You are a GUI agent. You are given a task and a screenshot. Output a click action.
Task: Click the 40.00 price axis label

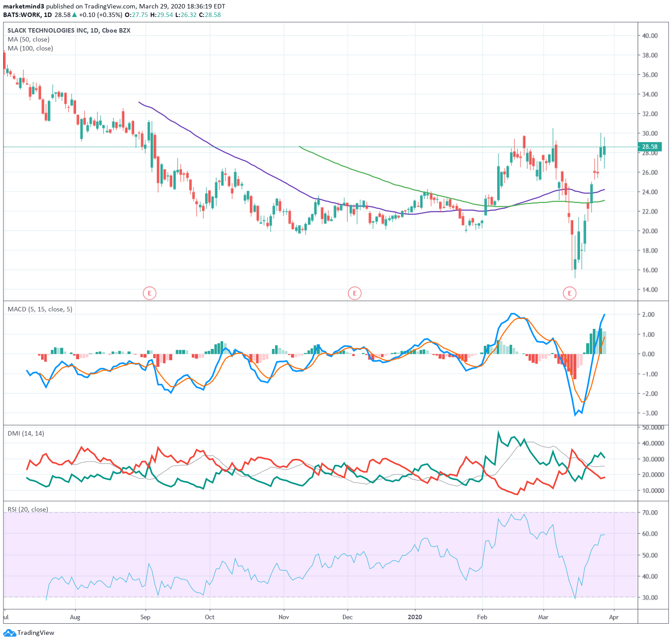tap(650, 36)
